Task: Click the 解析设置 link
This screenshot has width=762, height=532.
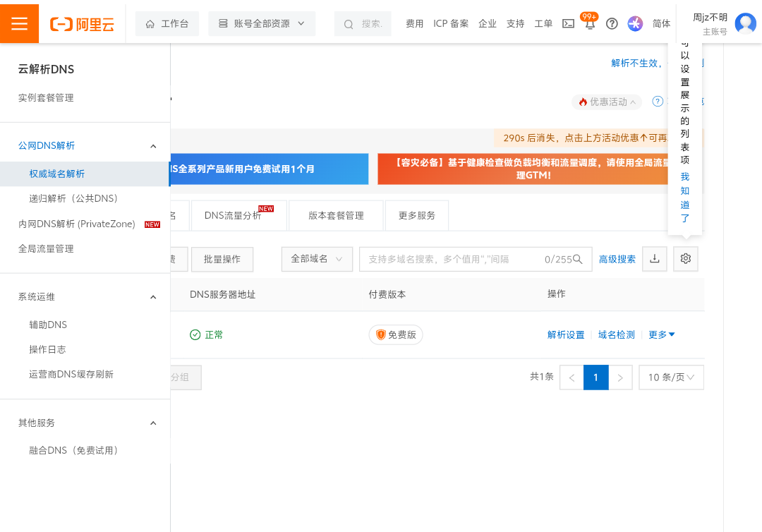Action: pos(566,334)
